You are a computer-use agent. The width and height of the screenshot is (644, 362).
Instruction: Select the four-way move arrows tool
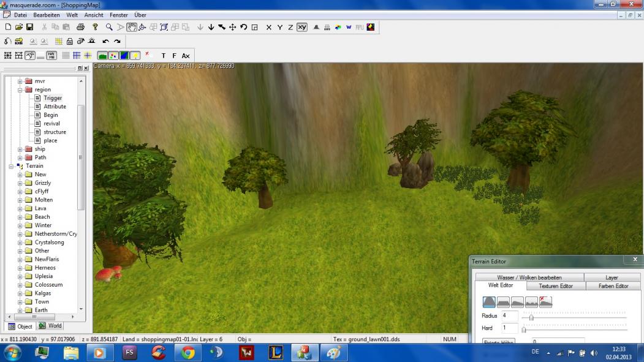[x=232, y=27]
